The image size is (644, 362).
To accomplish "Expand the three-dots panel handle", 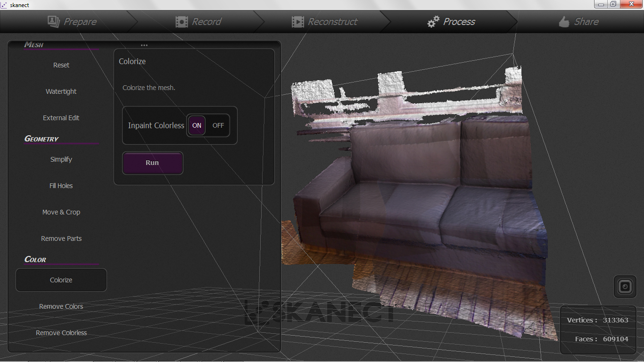I will (x=144, y=45).
